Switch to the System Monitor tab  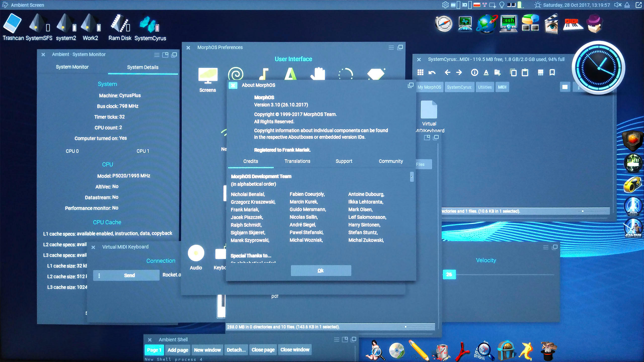tap(72, 67)
